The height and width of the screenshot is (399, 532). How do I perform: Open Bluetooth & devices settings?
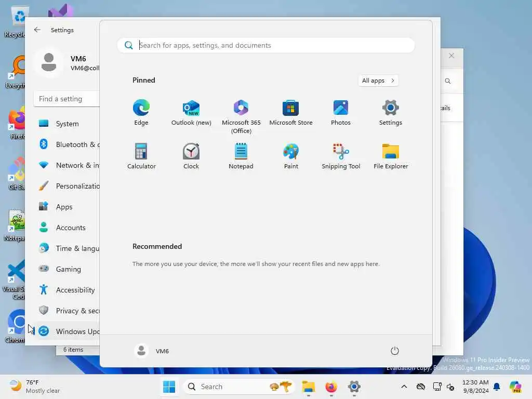[x=68, y=144]
